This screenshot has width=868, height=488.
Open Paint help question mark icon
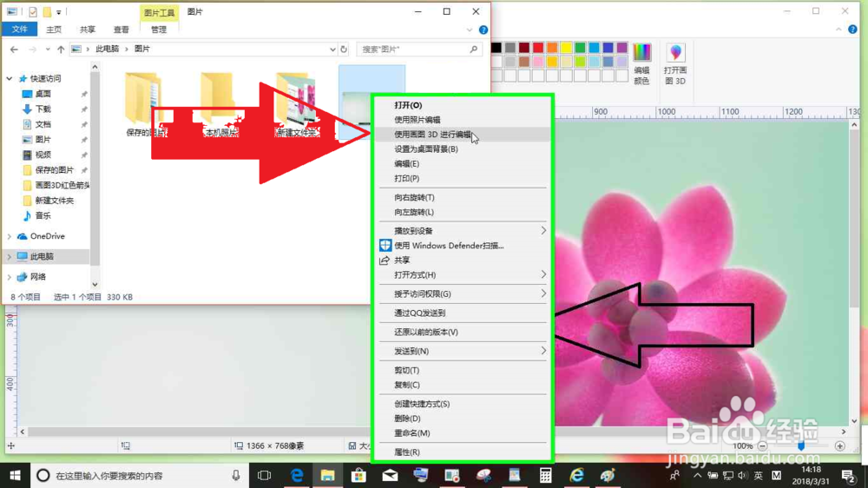[852, 30]
